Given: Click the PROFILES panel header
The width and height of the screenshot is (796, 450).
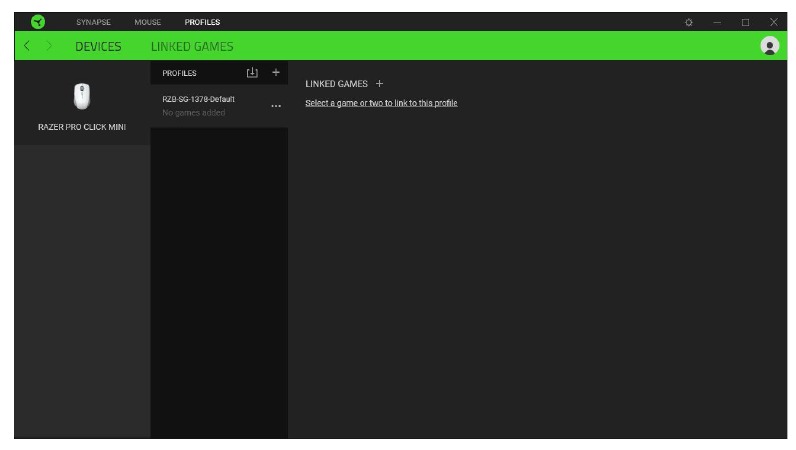Looking at the screenshot, I should pyautogui.click(x=179, y=73).
